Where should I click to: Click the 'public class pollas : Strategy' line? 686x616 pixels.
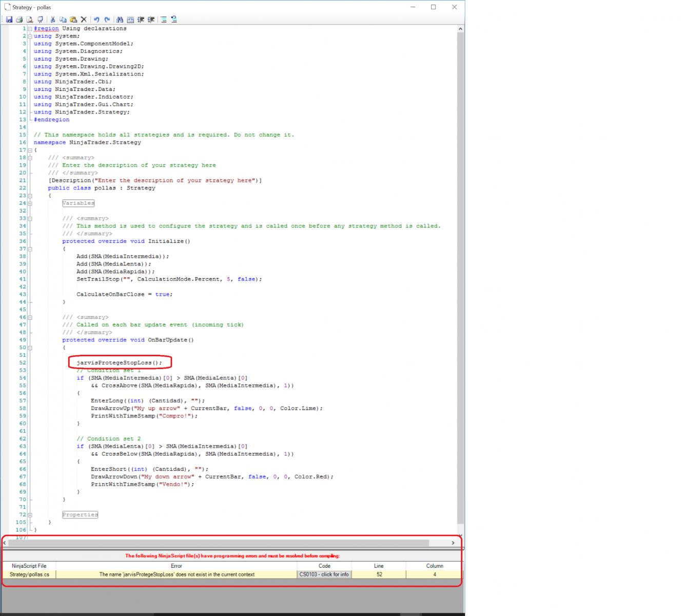click(102, 188)
